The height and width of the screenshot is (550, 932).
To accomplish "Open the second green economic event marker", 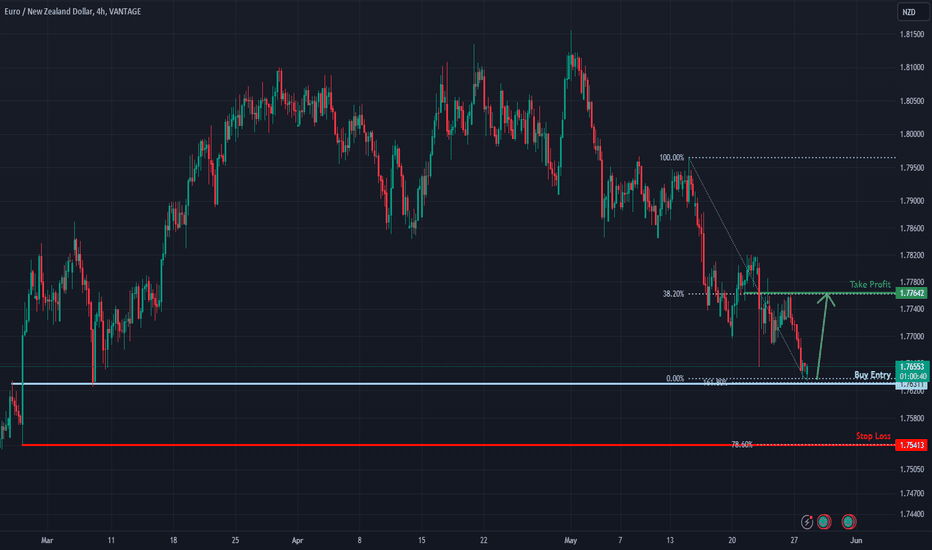I will [x=848, y=522].
